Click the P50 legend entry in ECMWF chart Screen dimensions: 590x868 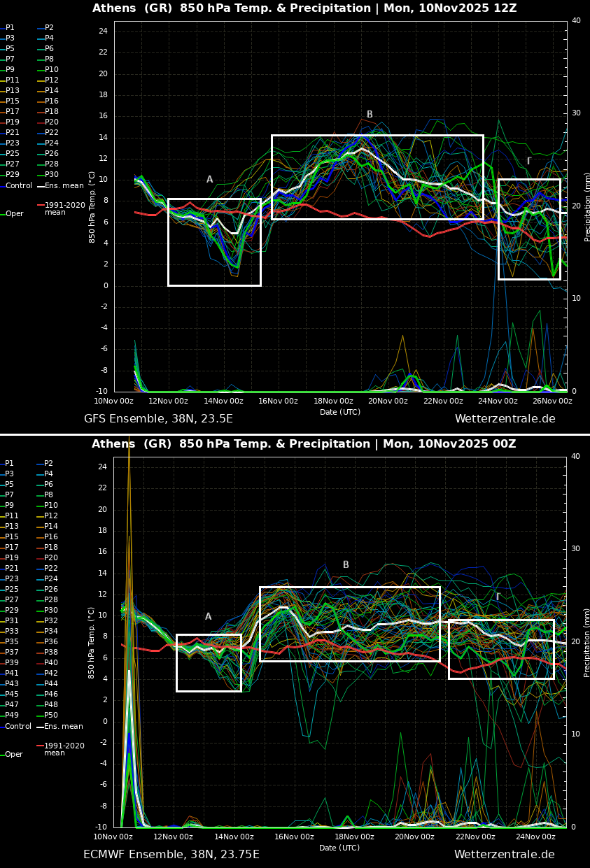(51, 716)
